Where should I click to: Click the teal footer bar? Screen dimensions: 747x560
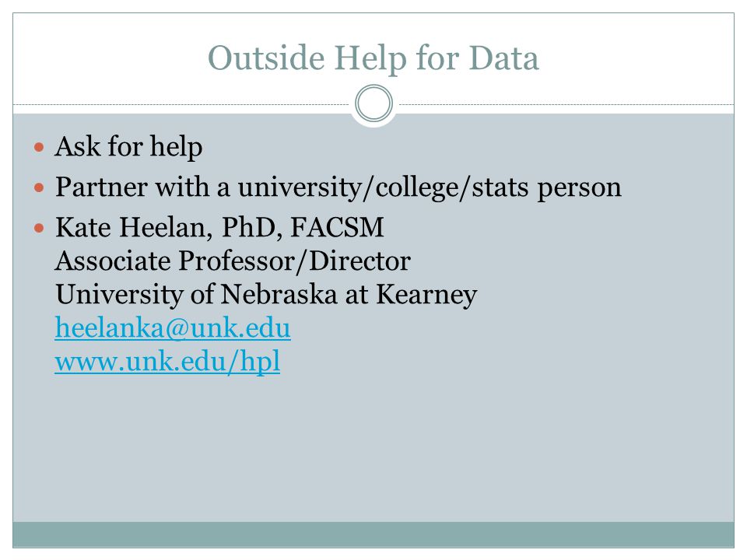pos(373,534)
